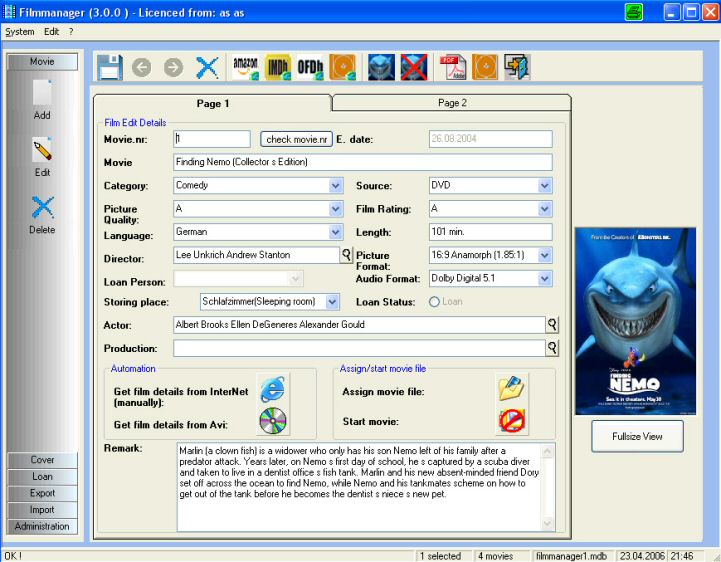Get film details from Avi disc icon

click(x=272, y=422)
